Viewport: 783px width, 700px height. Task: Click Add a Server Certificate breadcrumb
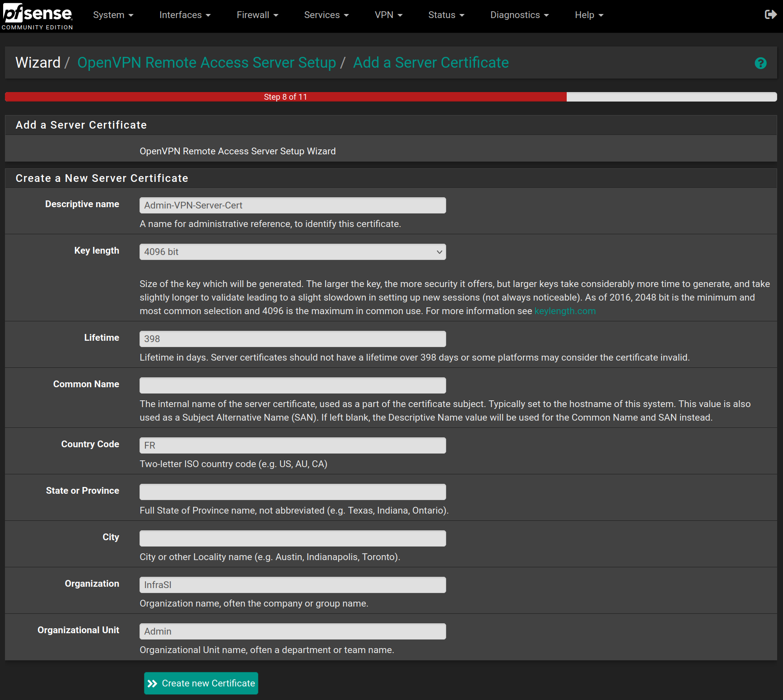point(431,63)
